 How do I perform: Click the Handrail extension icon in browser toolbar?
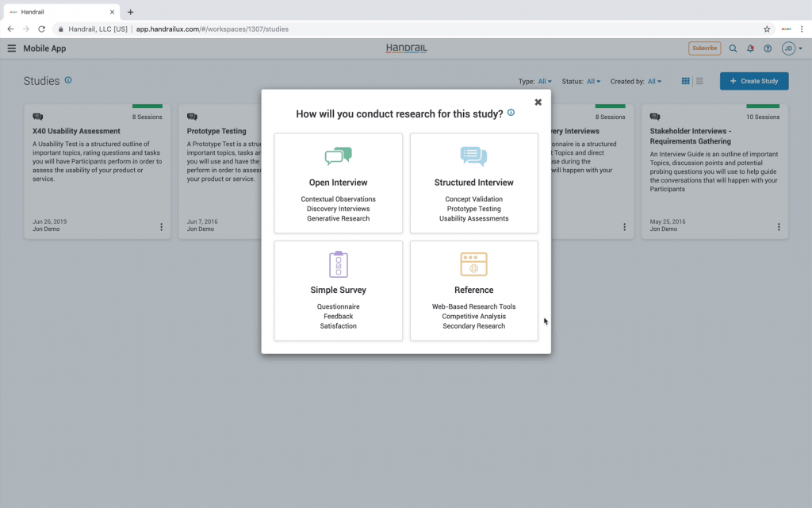(x=786, y=29)
